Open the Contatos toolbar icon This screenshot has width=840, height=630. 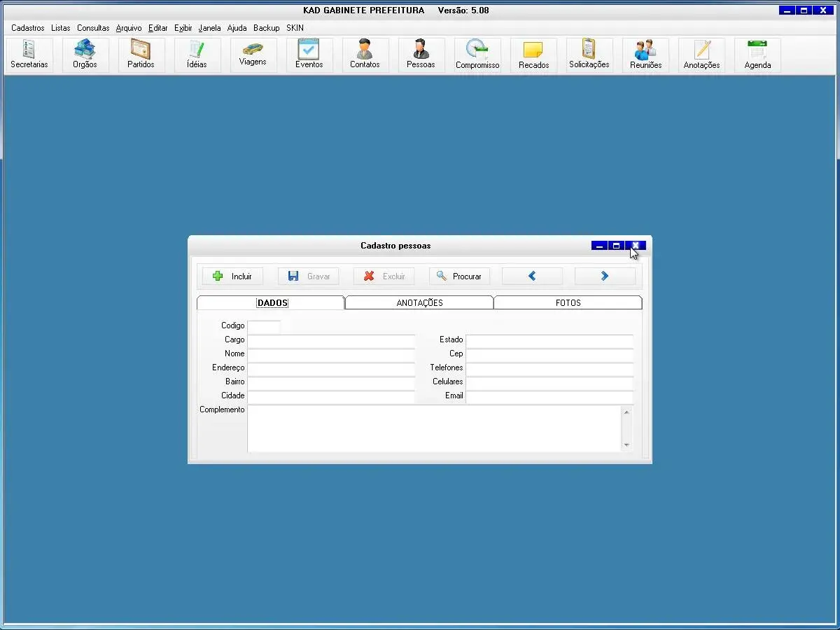[365, 55]
